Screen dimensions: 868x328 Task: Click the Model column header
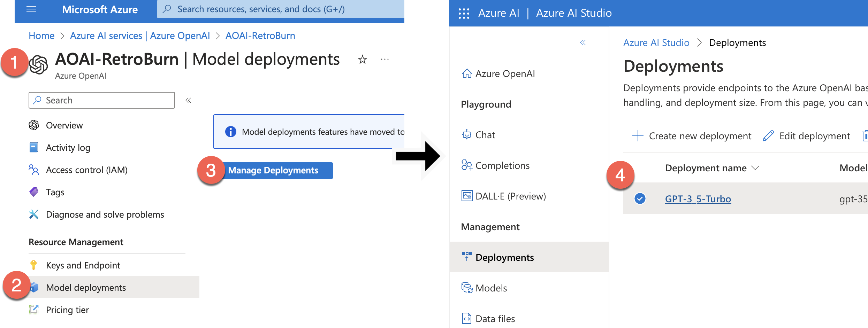tap(853, 168)
